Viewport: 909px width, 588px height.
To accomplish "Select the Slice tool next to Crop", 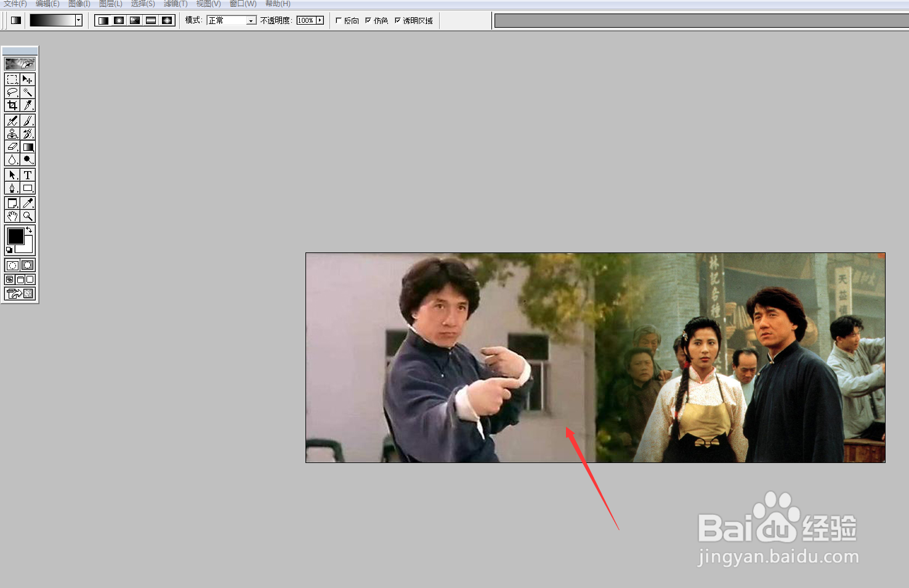I will tap(28, 105).
